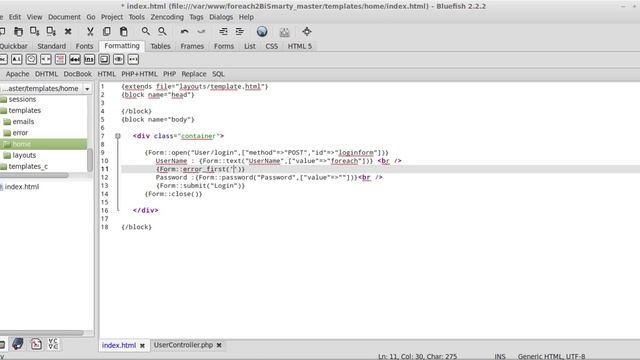Open the Replace custom menu
The width and height of the screenshot is (640, 360).
click(194, 74)
